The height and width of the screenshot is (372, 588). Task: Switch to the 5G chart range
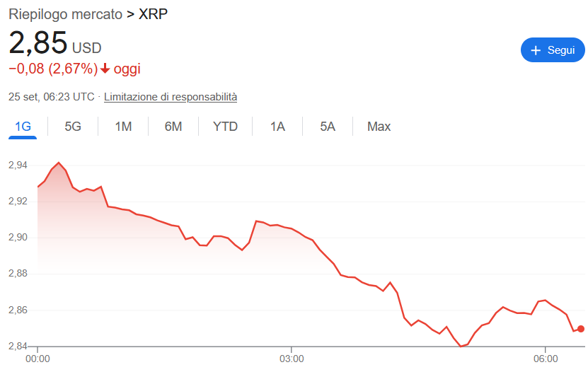click(x=73, y=127)
